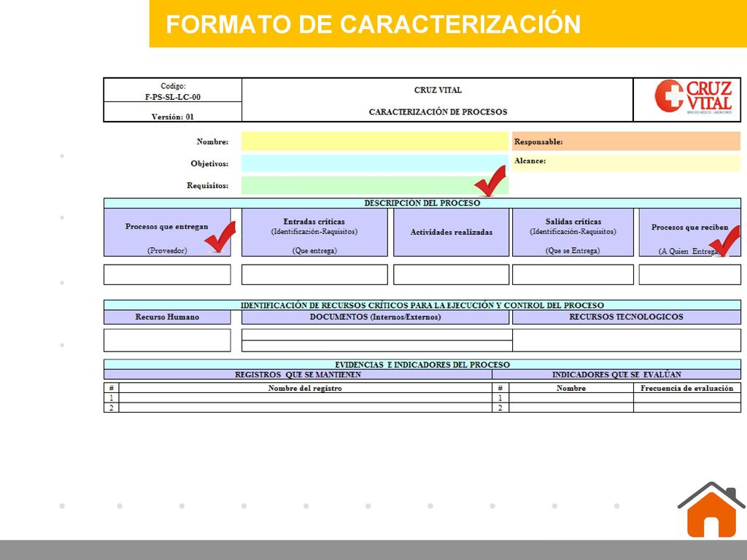Click the 'F-PS-SL-LC-00' code text
Screen dimensions: 747x560
pos(173,97)
